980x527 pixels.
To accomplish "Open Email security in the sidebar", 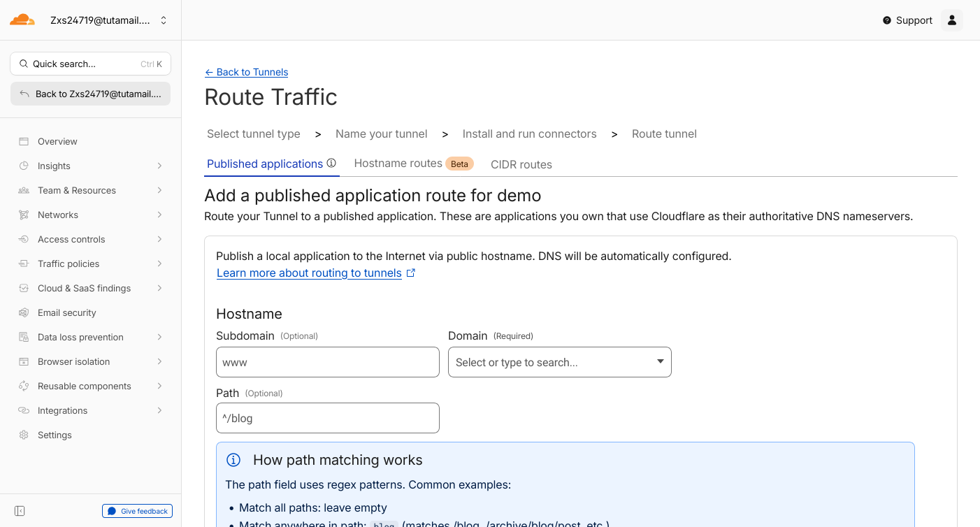I will tap(91, 312).
